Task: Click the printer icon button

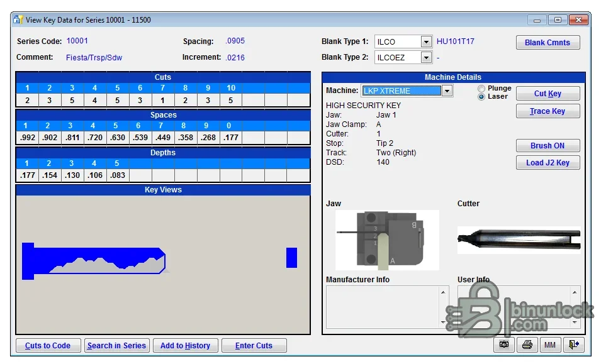Action: click(527, 345)
